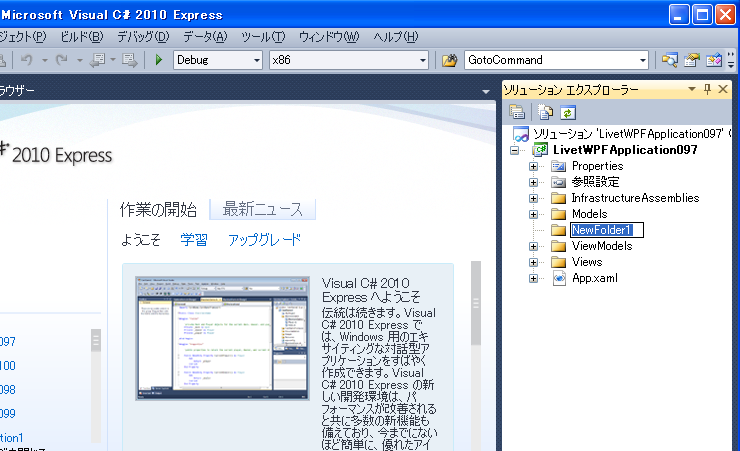Click the recent project 098 link

(x=8, y=390)
